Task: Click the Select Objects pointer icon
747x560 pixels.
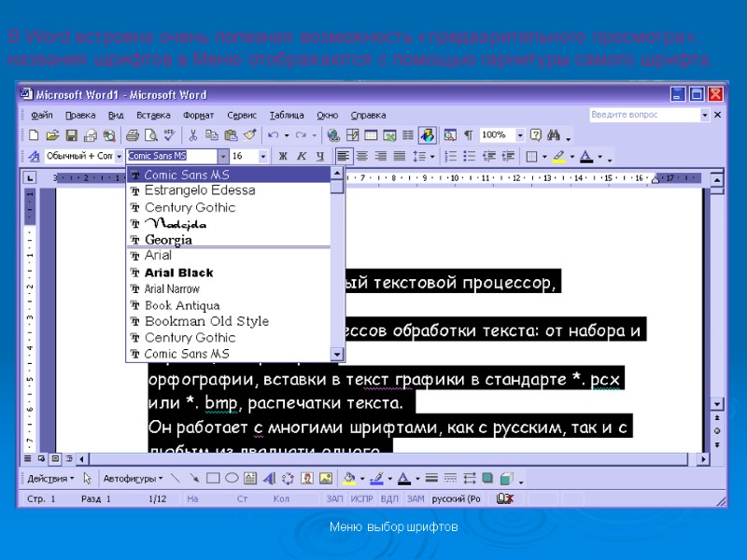Action: [x=87, y=478]
